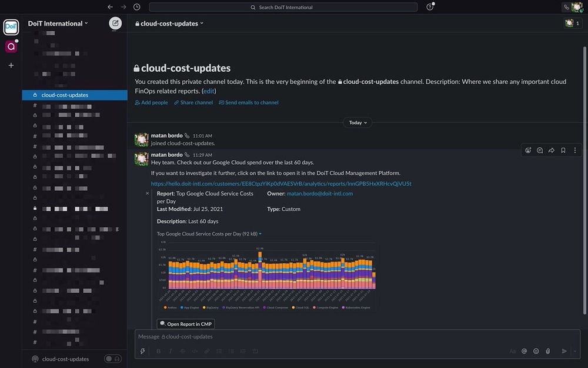Select the DoiT workspace icon
588x368 pixels.
pos(11,27)
